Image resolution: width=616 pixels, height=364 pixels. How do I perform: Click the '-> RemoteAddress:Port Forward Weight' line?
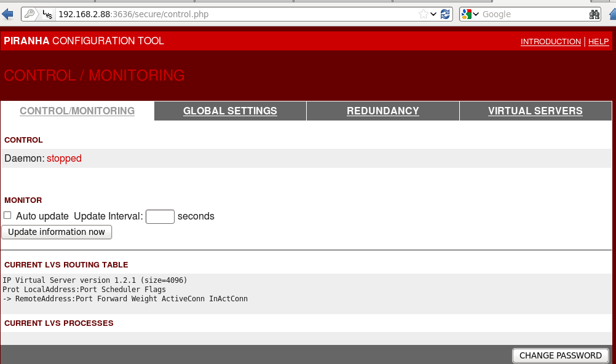(x=125, y=299)
